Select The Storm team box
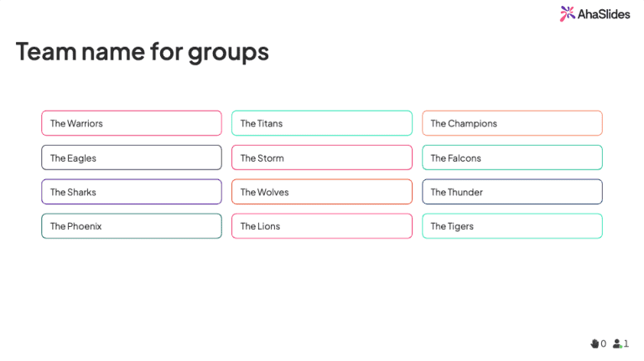Image resolution: width=644 pixels, height=361 pixels. click(x=322, y=157)
